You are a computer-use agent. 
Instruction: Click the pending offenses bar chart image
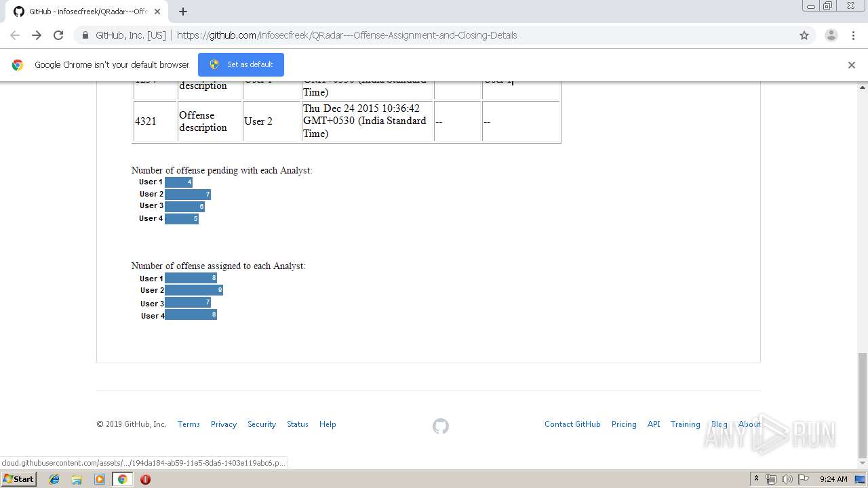pyautogui.click(x=175, y=200)
